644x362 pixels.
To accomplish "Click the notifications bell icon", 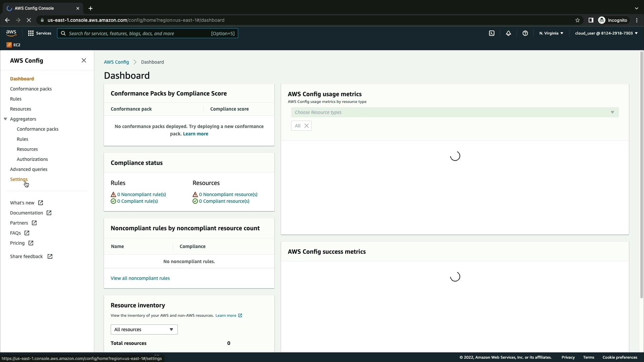I will pyautogui.click(x=508, y=33).
